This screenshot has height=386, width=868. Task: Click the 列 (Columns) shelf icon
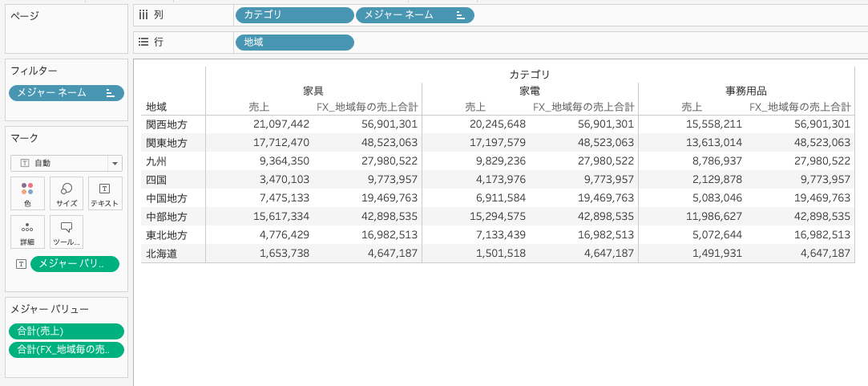tap(143, 14)
